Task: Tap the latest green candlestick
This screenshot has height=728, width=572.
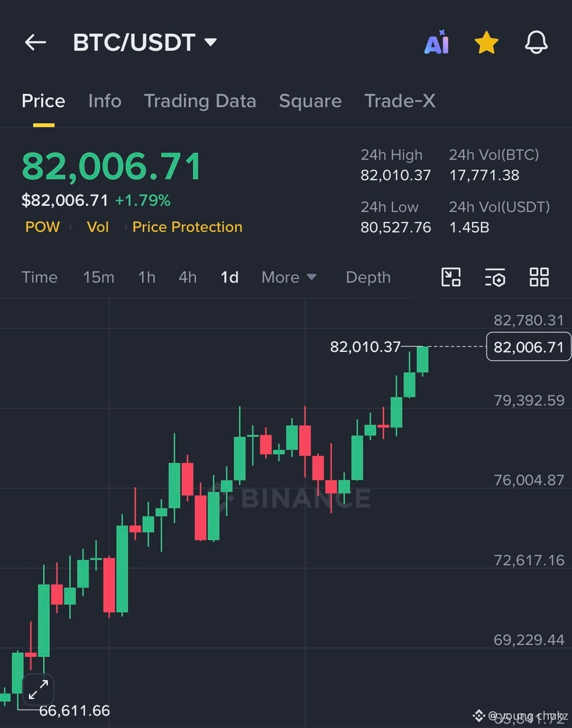Action: click(423, 359)
